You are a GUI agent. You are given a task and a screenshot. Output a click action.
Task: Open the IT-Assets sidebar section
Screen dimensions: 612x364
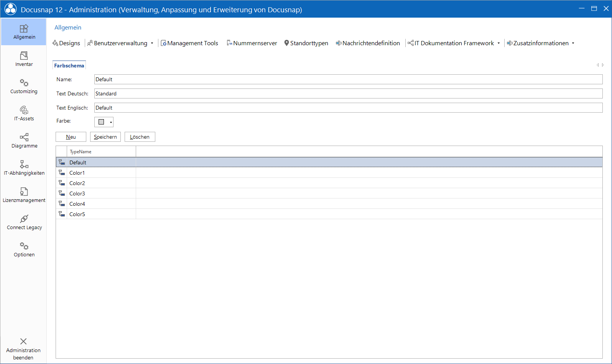24,113
